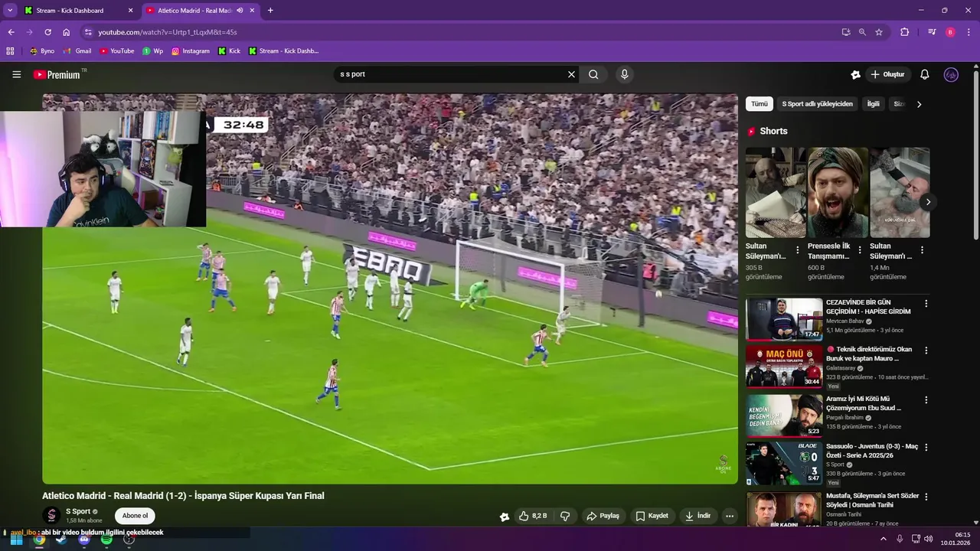Image resolution: width=980 pixels, height=551 pixels.
Task: Show next filter chips with arrow
Action: coord(920,104)
